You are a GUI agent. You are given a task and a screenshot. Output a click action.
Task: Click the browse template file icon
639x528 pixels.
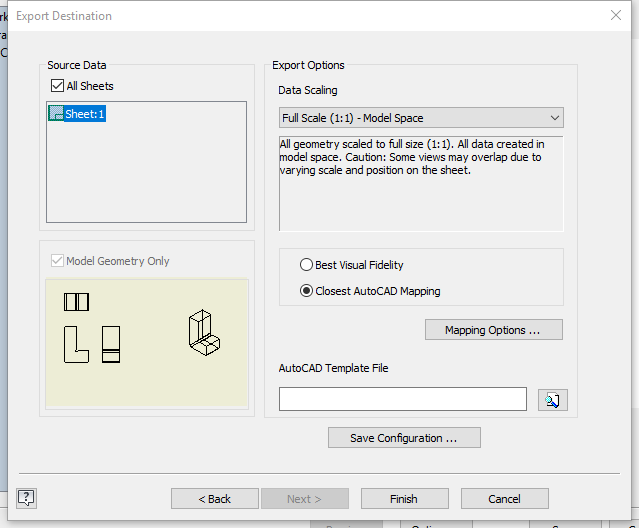552,400
